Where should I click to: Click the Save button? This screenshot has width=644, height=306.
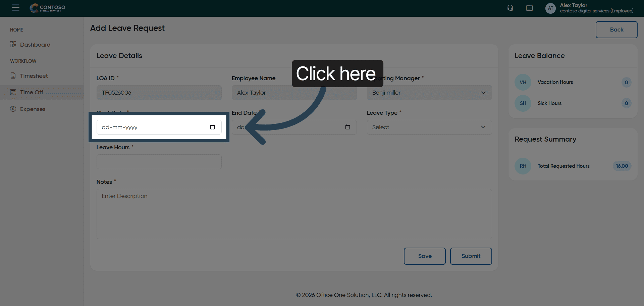pyautogui.click(x=424, y=256)
